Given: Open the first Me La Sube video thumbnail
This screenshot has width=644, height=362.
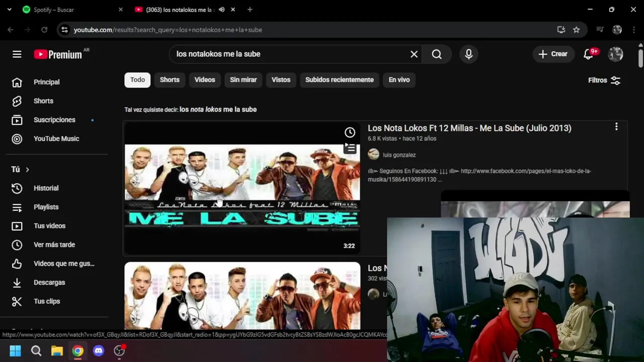Looking at the screenshot, I should 243,188.
